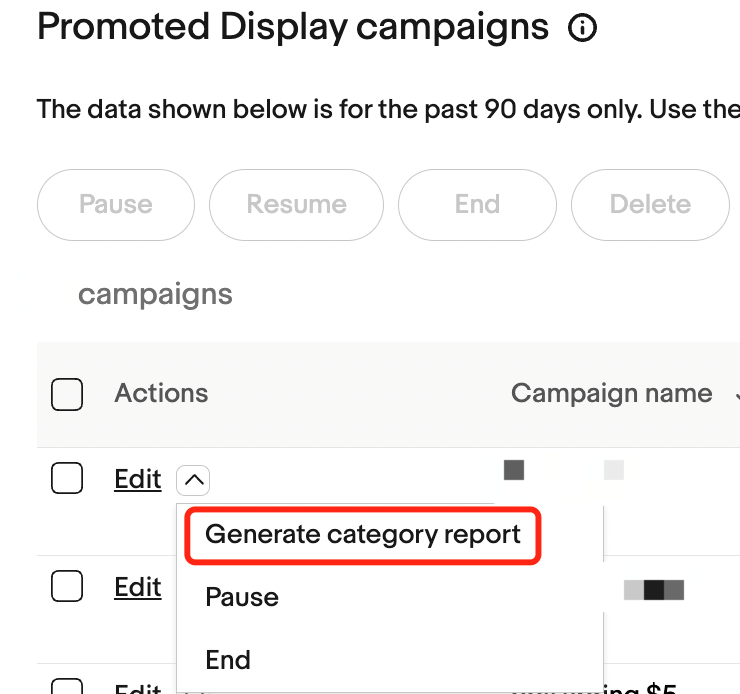This screenshot has height=694, width=740.
Task: Open the first row's blurred campaign name
Action: point(565,470)
